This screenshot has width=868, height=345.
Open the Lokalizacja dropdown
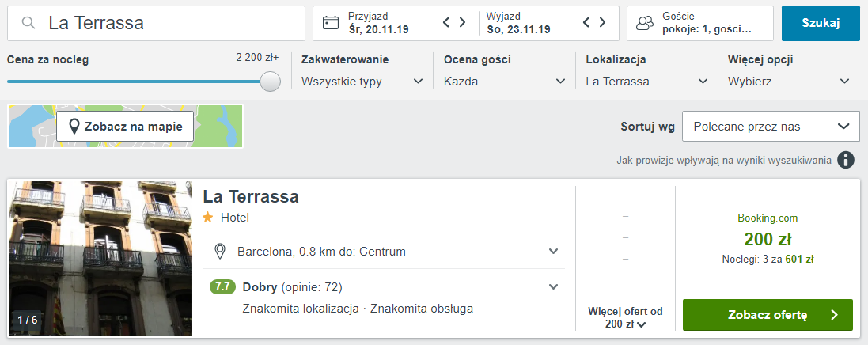click(646, 82)
